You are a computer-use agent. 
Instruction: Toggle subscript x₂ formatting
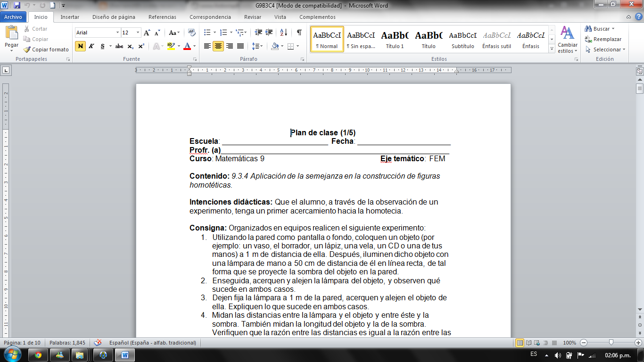pyautogui.click(x=131, y=46)
